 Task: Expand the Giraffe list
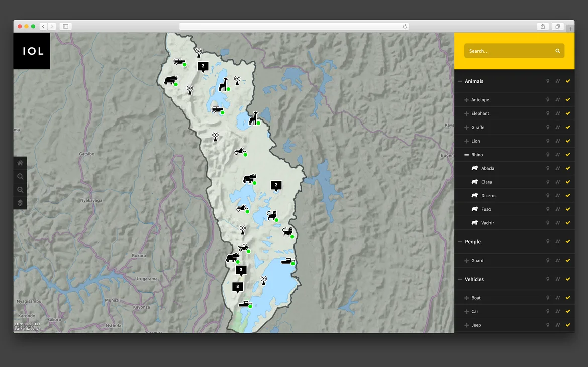(466, 128)
